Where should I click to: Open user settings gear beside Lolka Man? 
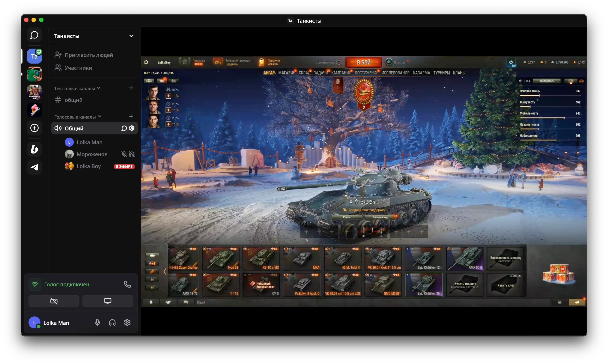coord(127,323)
